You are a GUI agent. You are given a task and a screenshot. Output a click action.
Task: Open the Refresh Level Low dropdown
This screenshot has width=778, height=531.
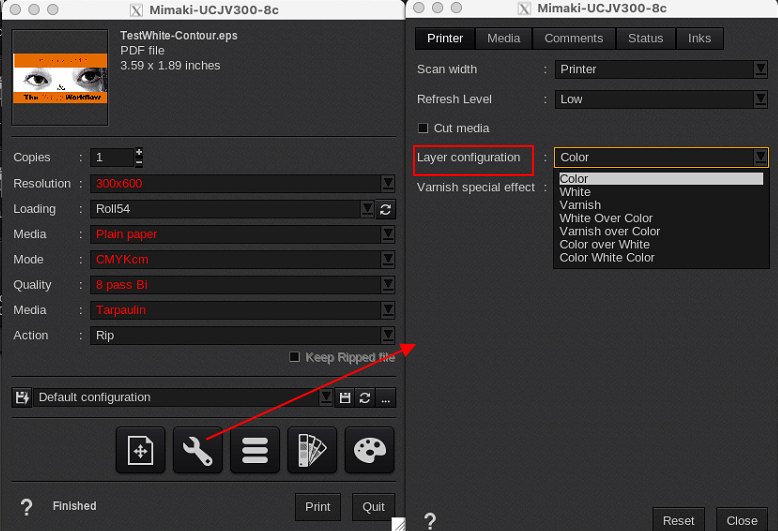pos(760,99)
